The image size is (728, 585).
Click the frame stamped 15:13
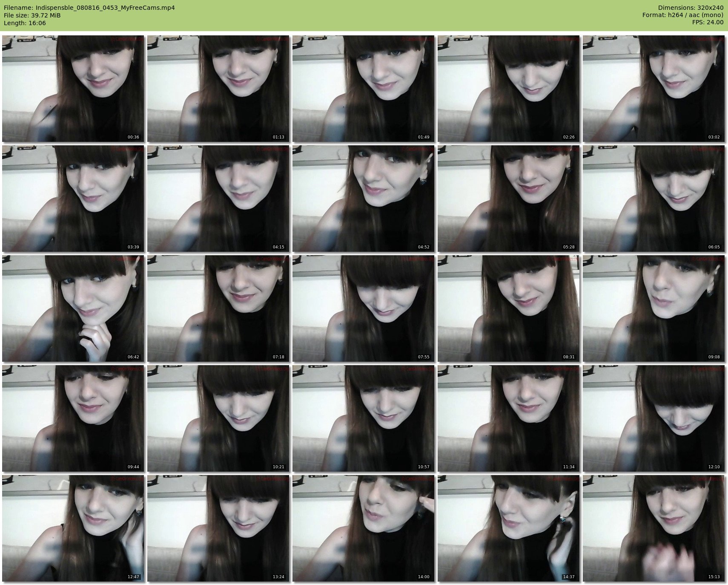(653, 528)
